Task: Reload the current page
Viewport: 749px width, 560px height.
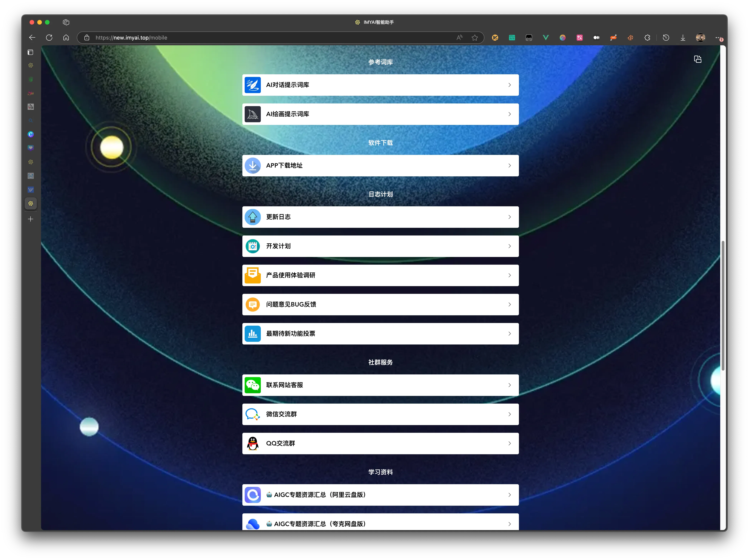Action: click(x=49, y=38)
